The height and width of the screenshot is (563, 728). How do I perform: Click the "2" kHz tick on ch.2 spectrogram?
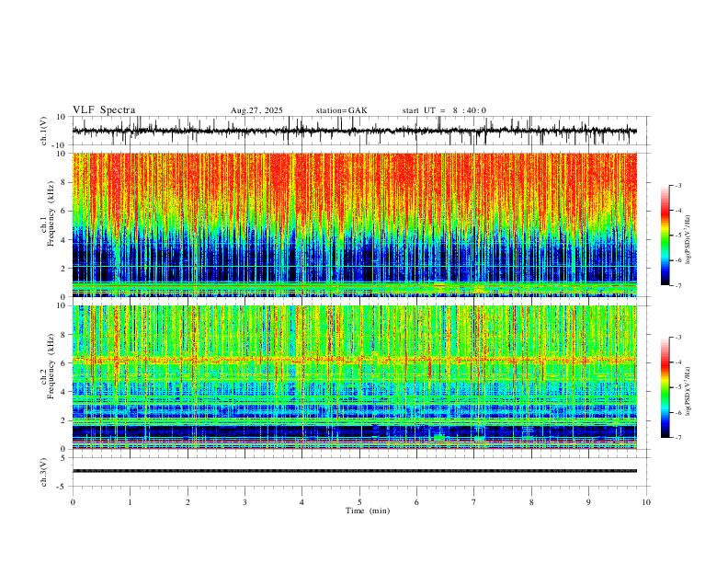pos(64,420)
